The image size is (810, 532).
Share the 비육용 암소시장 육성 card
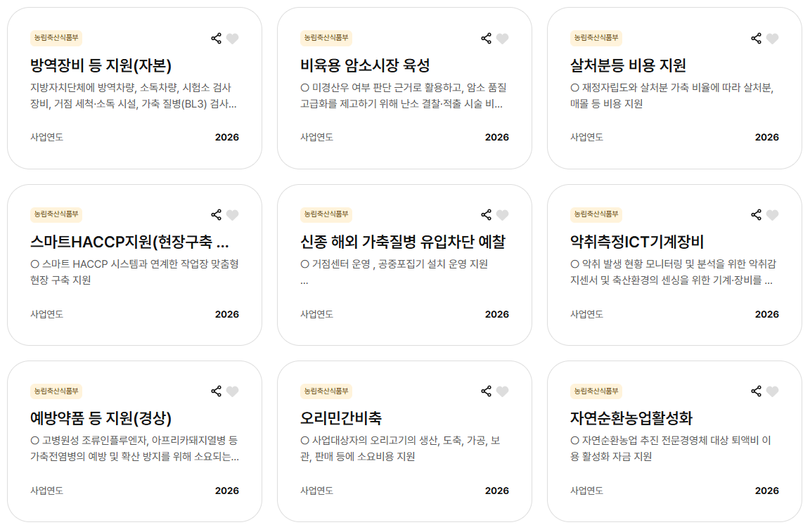pyautogui.click(x=486, y=39)
